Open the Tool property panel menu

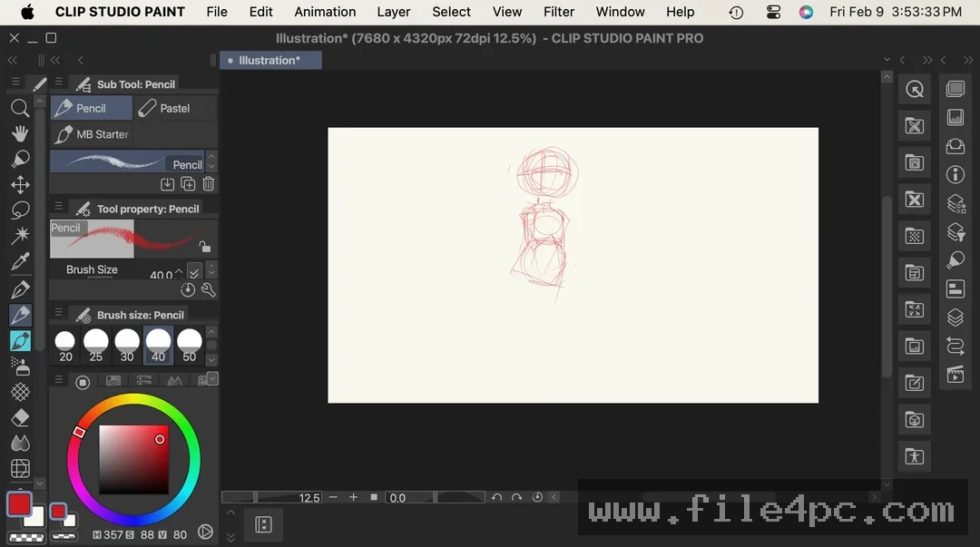[x=59, y=206]
